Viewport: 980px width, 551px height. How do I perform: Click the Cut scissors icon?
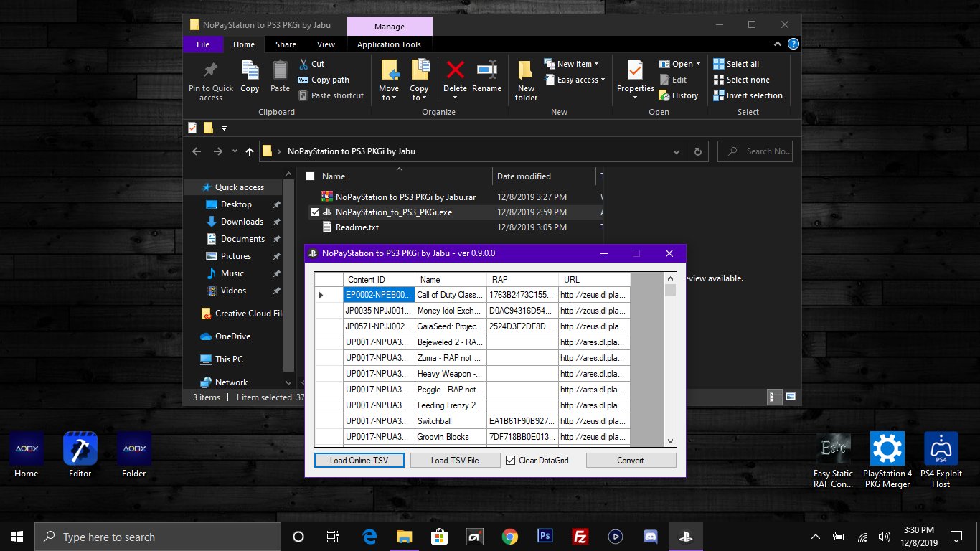(303, 64)
